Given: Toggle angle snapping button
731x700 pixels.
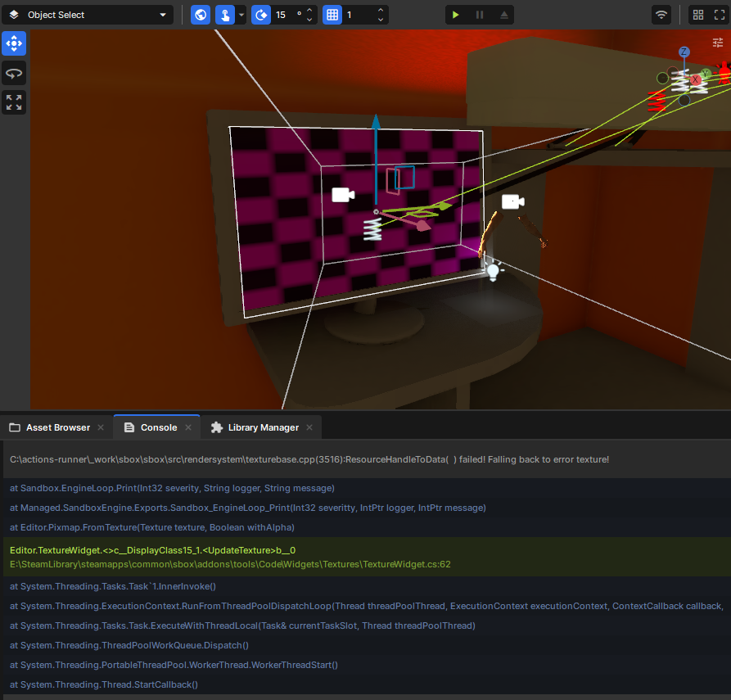Looking at the screenshot, I should [x=261, y=15].
